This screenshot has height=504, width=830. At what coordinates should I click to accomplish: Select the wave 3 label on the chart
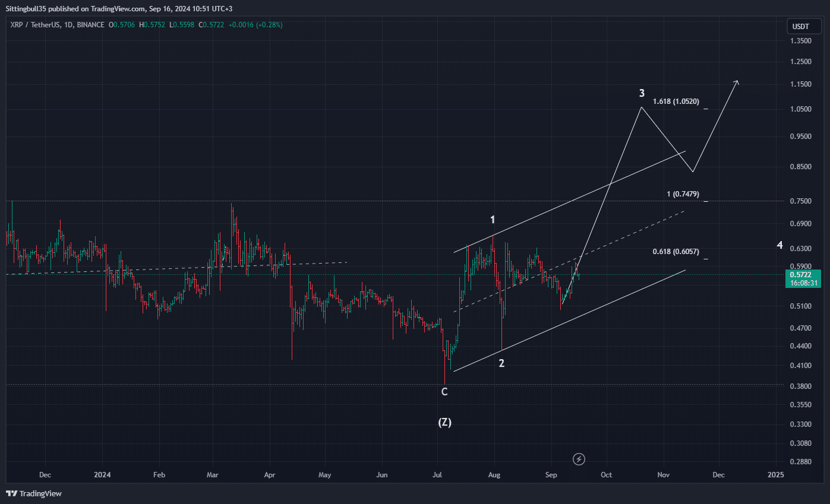coord(642,93)
